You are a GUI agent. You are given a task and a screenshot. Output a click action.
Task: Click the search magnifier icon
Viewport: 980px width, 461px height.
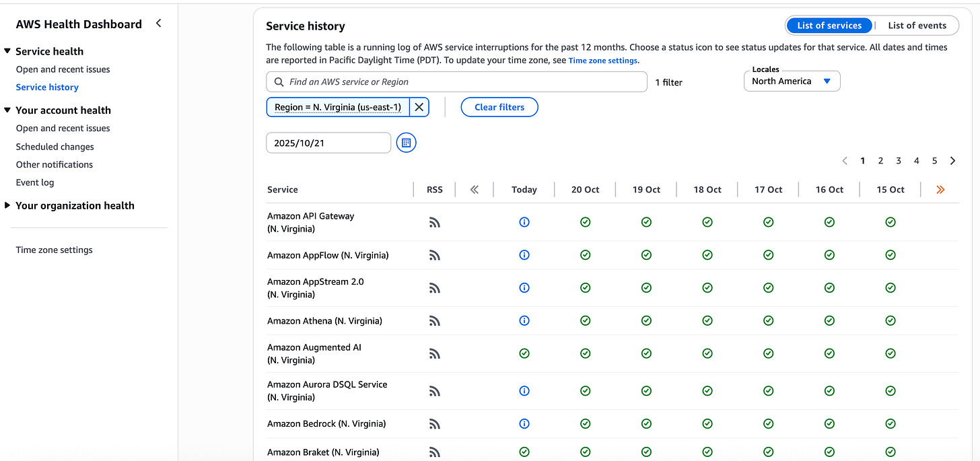click(279, 82)
